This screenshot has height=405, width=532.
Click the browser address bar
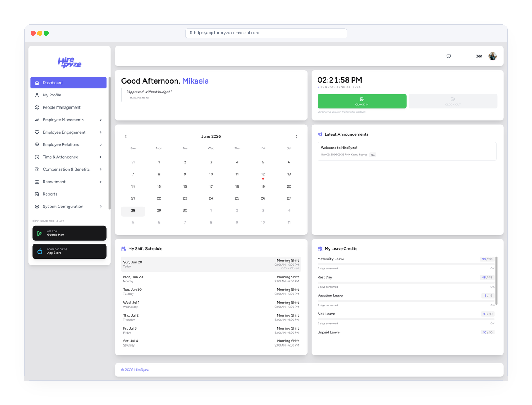point(266,33)
